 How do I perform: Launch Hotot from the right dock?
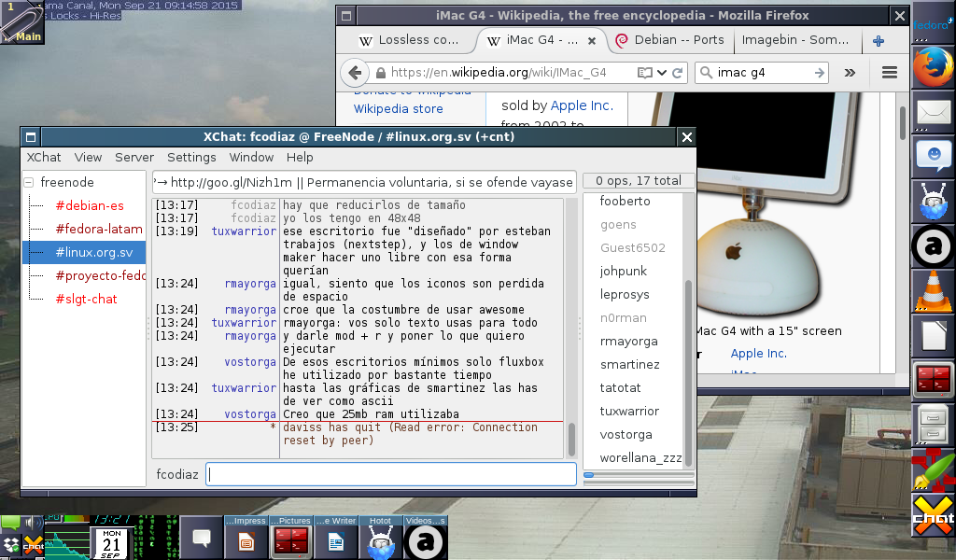[934, 201]
